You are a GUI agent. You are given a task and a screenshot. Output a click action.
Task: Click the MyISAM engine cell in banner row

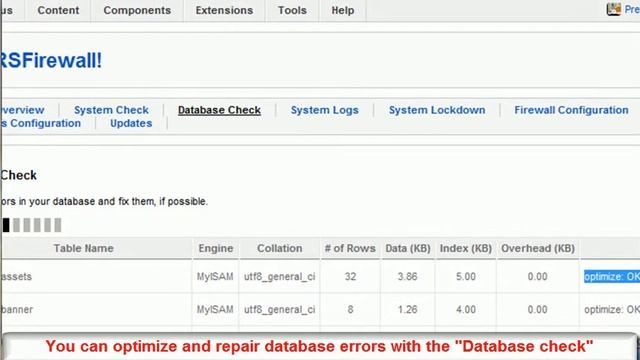click(x=215, y=309)
